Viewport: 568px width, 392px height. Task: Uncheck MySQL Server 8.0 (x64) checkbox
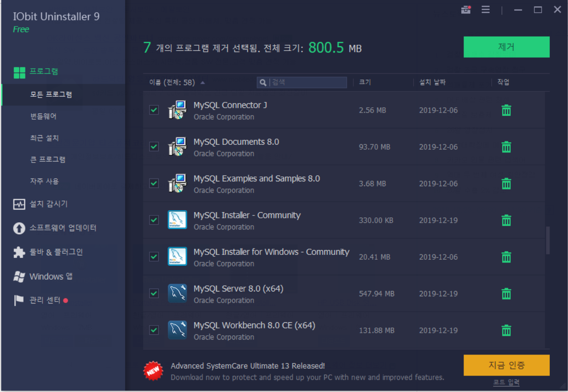point(154,293)
